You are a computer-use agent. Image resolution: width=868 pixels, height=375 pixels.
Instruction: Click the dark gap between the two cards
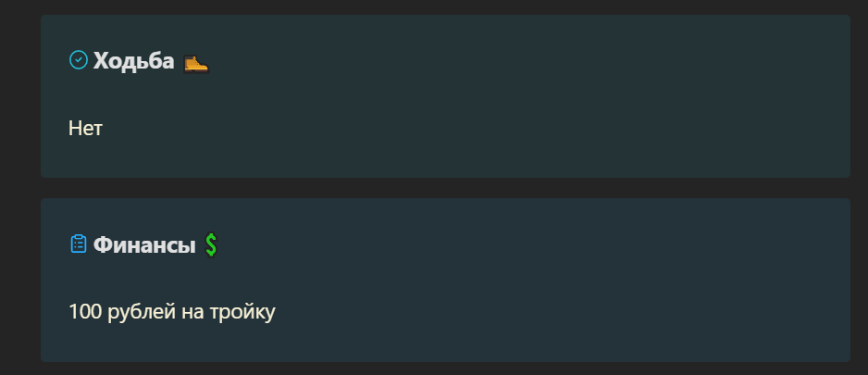[445, 188]
